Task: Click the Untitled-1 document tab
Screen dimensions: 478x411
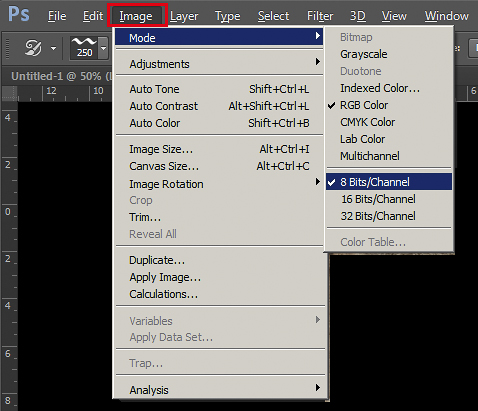Action: 62,76
